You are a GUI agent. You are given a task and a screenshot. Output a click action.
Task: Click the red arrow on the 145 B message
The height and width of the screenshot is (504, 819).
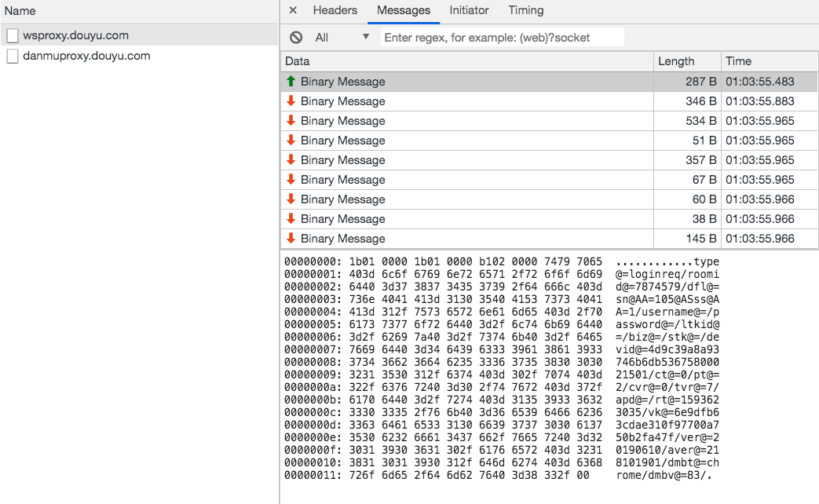click(291, 239)
